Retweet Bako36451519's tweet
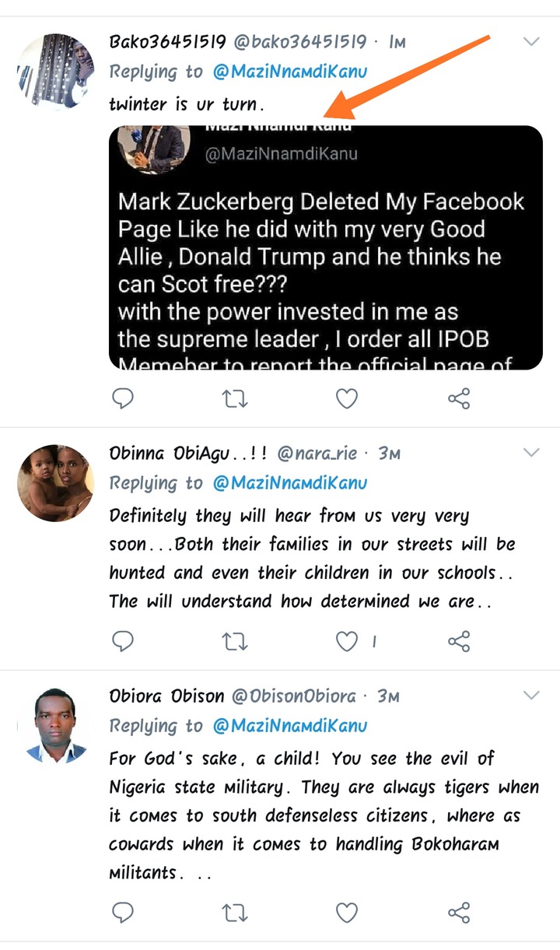 click(x=235, y=399)
